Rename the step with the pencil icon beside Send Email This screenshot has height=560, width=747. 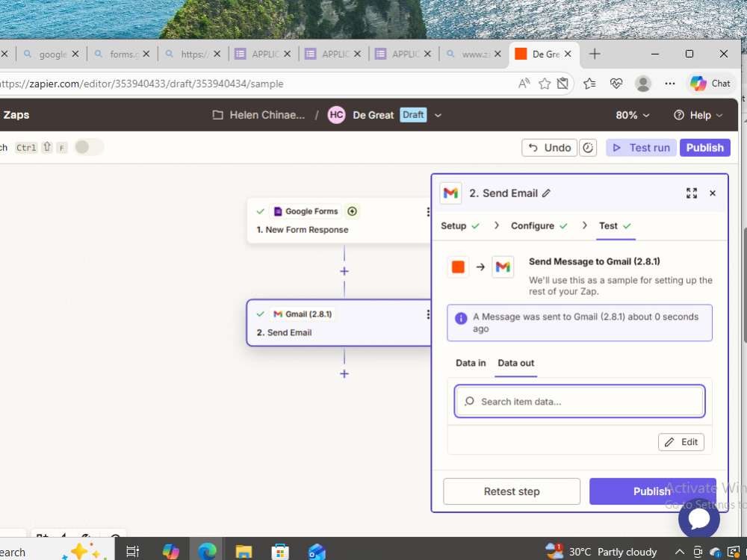click(x=547, y=193)
